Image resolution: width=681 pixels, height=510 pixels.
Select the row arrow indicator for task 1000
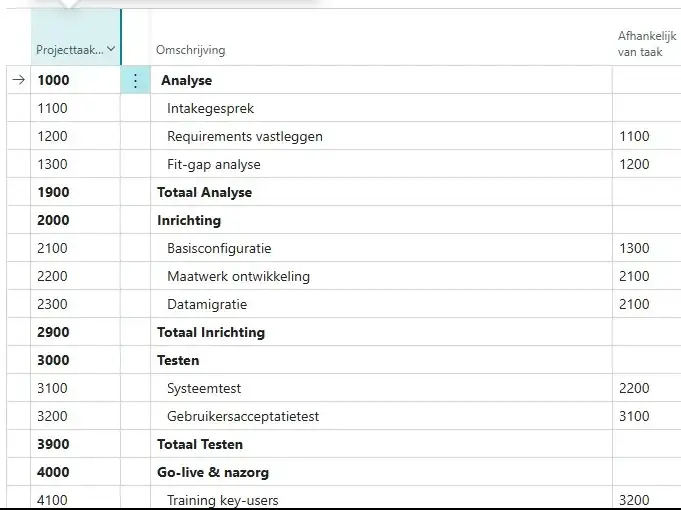coord(19,80)
